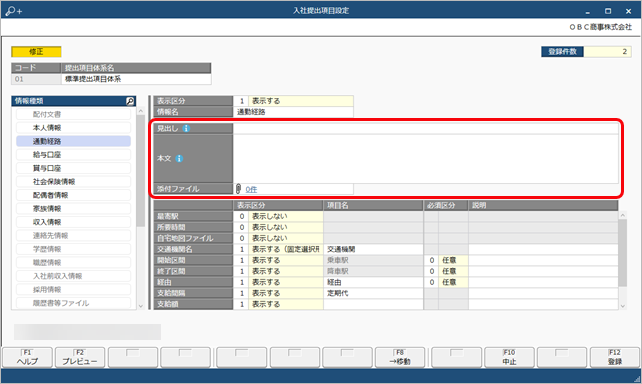Viewport: 642px width, 384px height.
Task: Click scroll-up arrow of item table
Action: 623,215
